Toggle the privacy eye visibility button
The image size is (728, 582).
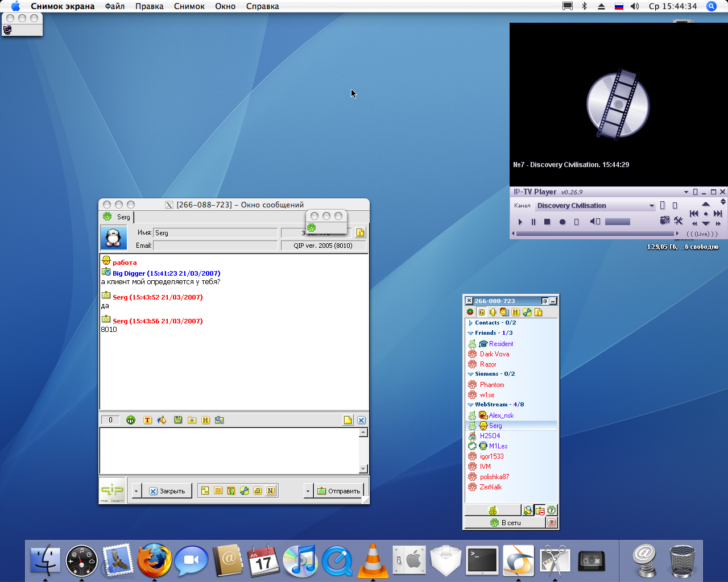point(551,522)
